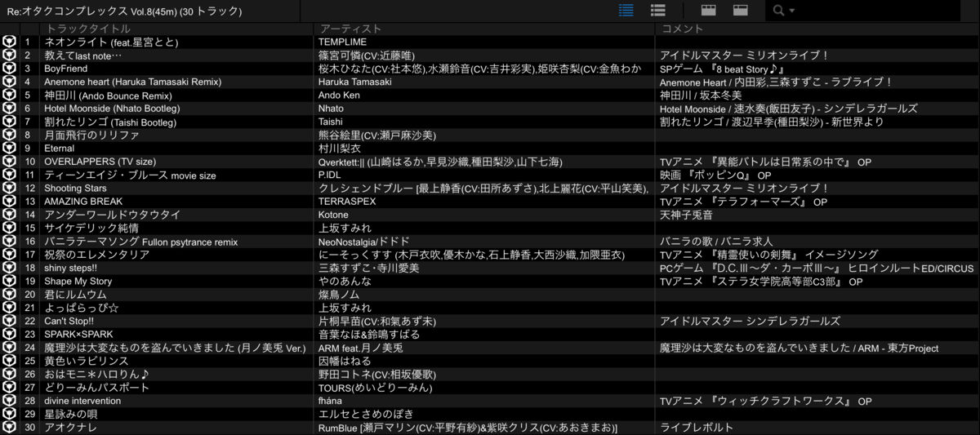Image resolution: width=980 pixels, height=435 pixels.
Task: Click artist cell NeoNostalgia/ドドド
Action: [363, 241]
